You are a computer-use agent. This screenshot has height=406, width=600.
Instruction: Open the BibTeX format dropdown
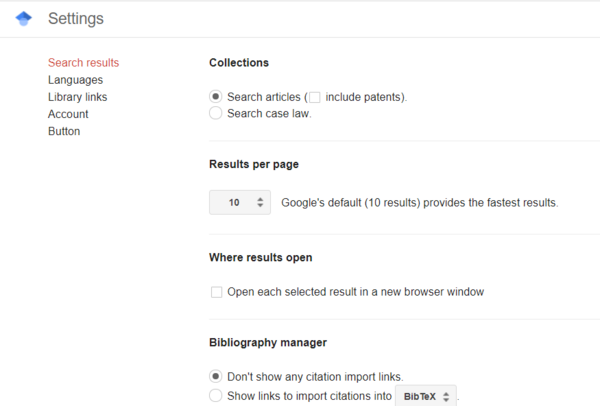426,396
